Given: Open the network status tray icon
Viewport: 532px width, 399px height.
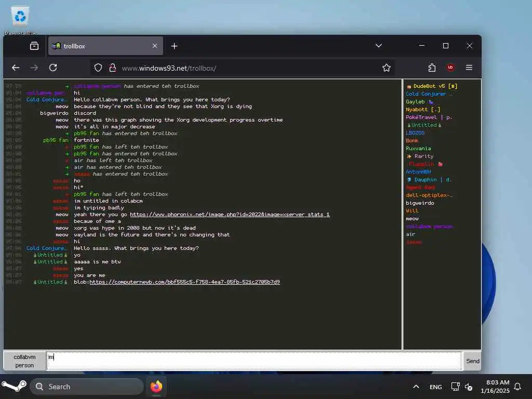Looking at the screenshot, I should (x=455, y=387).
